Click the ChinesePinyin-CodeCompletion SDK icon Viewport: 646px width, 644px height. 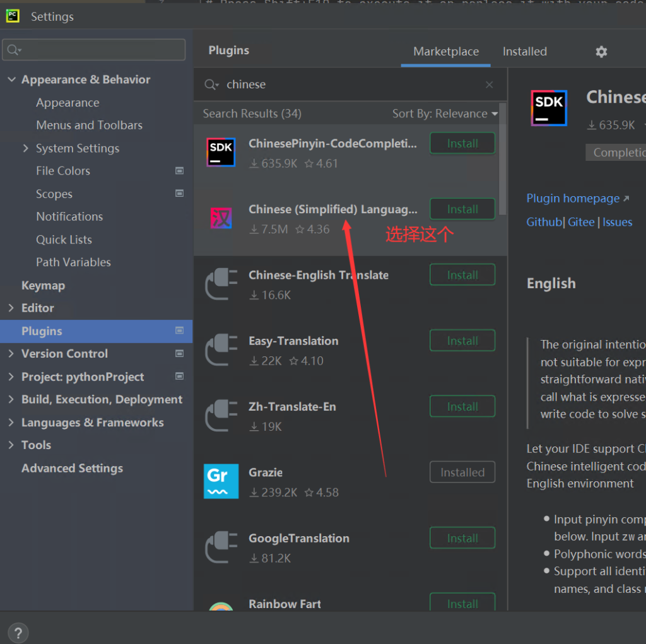(x=221, y=153)
